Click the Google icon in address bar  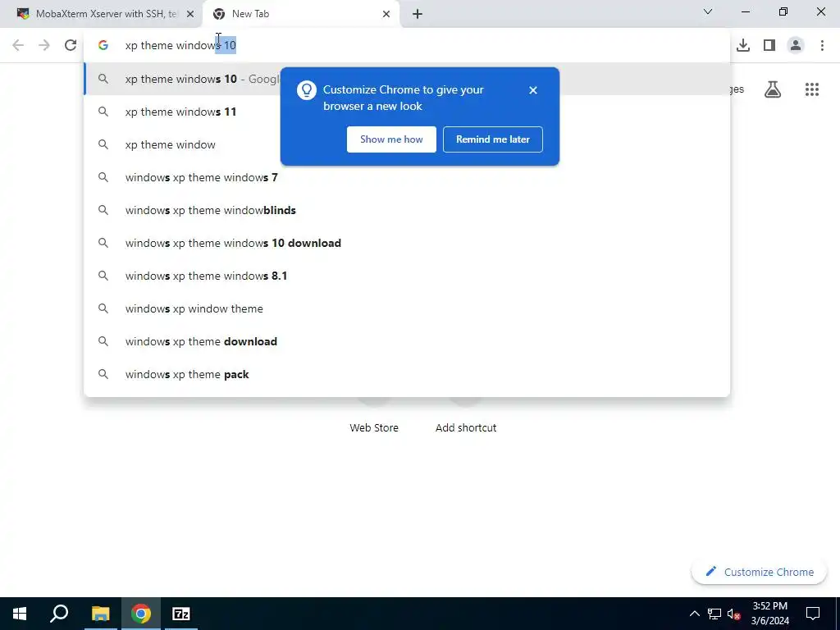pyautogui.click(x=103, y=45)
